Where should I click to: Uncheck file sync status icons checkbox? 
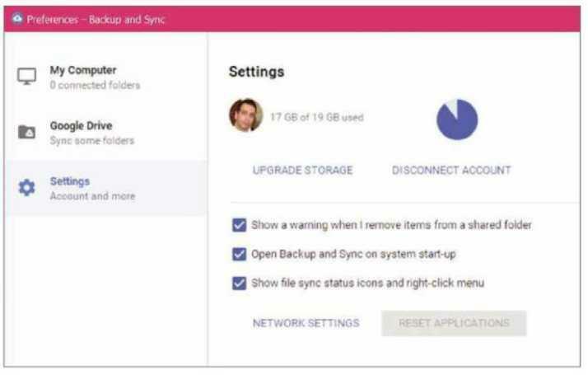[x=240, y=283]
